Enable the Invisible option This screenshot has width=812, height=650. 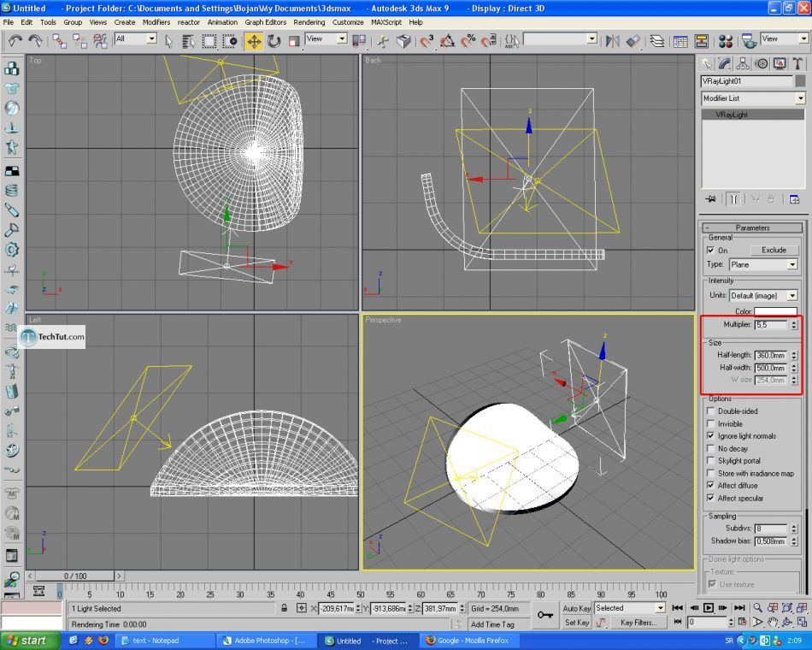(710, 423)
